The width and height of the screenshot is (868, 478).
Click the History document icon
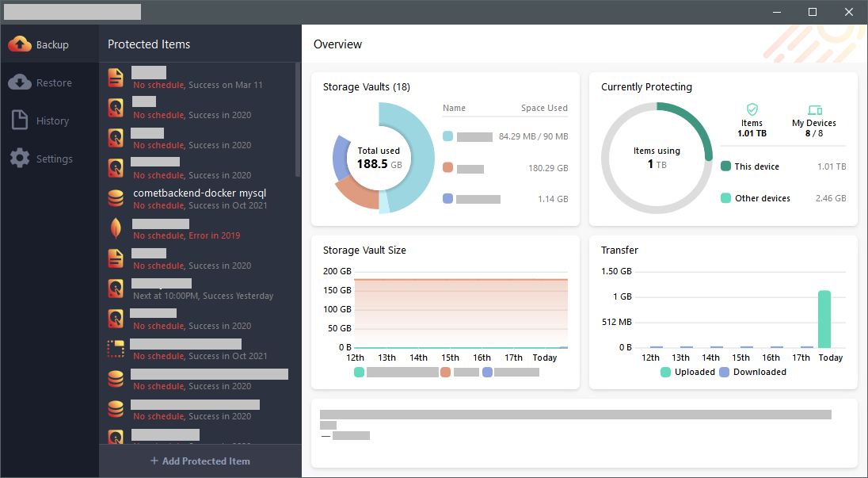tap(21, 120)
